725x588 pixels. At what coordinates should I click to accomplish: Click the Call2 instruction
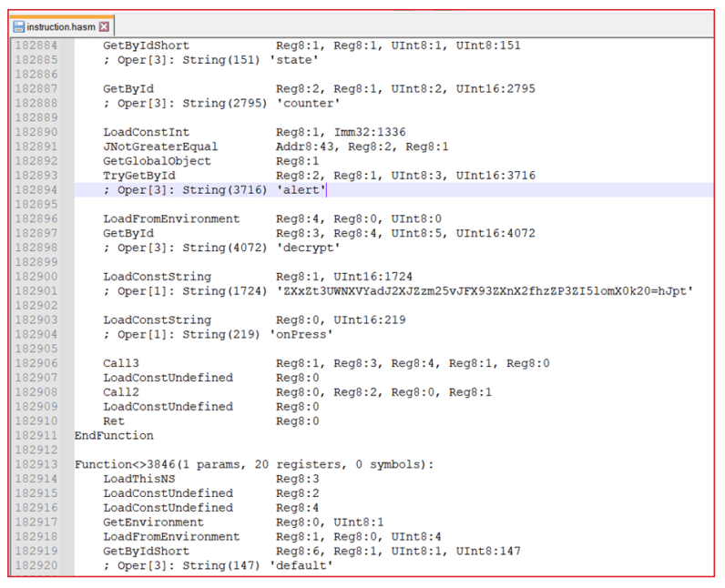[120, 392]
